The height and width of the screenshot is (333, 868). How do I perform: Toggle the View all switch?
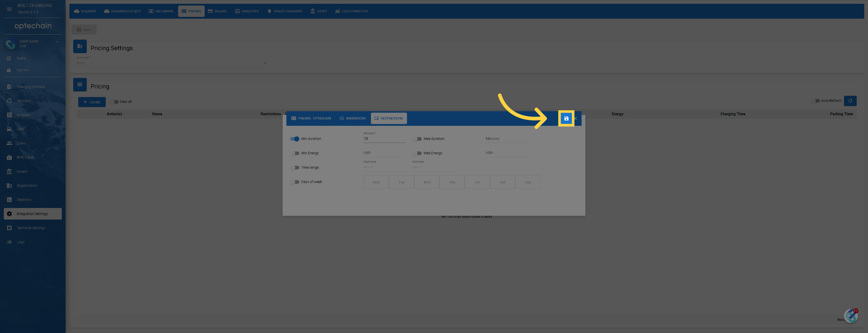[x=115, y=102]
